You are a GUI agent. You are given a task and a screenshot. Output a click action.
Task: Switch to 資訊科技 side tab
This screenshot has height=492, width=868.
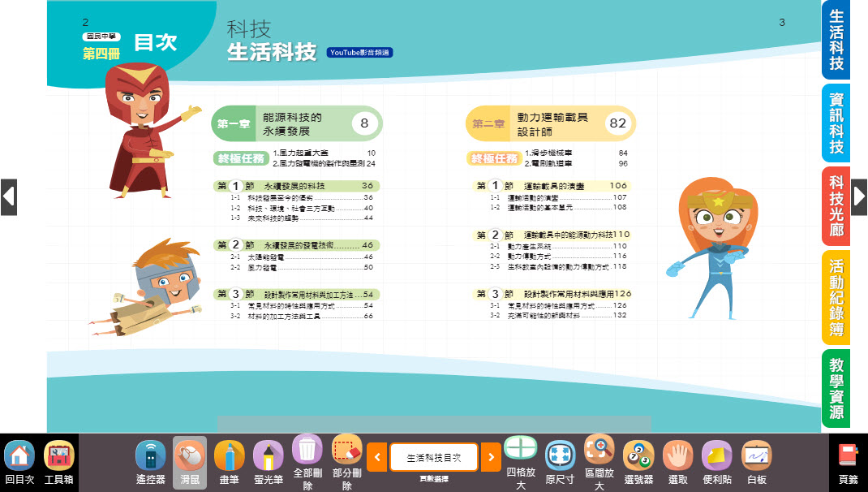click(836, 123)
